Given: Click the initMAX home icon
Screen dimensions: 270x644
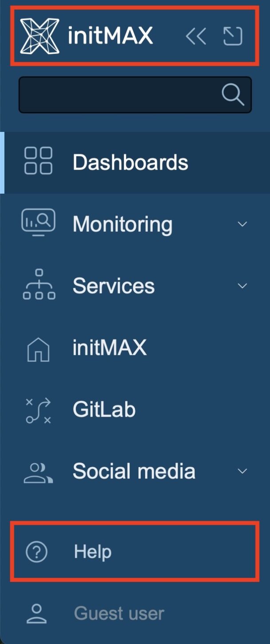Looking at the screenshot, I should pyautogui.click(x=38, y=348).
